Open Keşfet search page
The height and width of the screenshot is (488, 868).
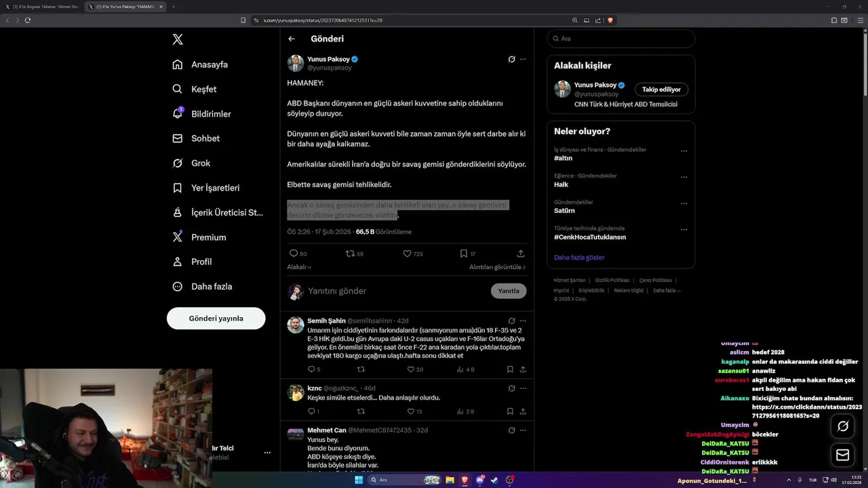pyautogui.click(x=195, y=89)
